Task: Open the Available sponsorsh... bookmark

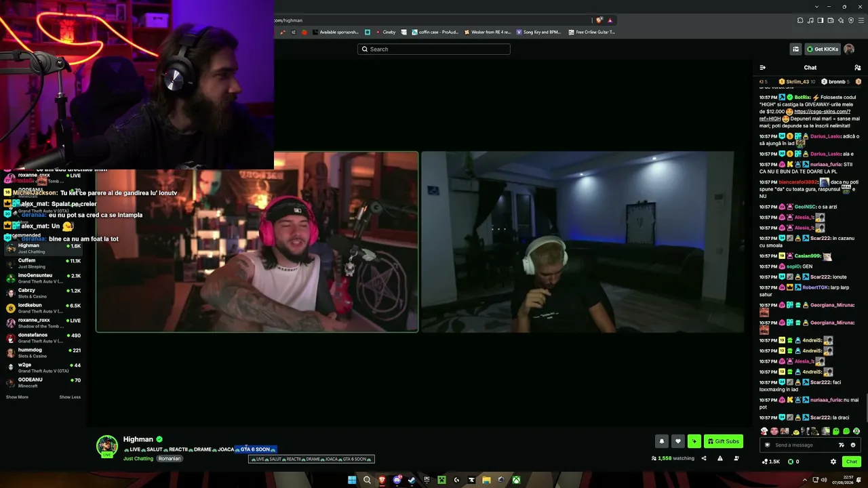Action: click(x=334, y=32)
